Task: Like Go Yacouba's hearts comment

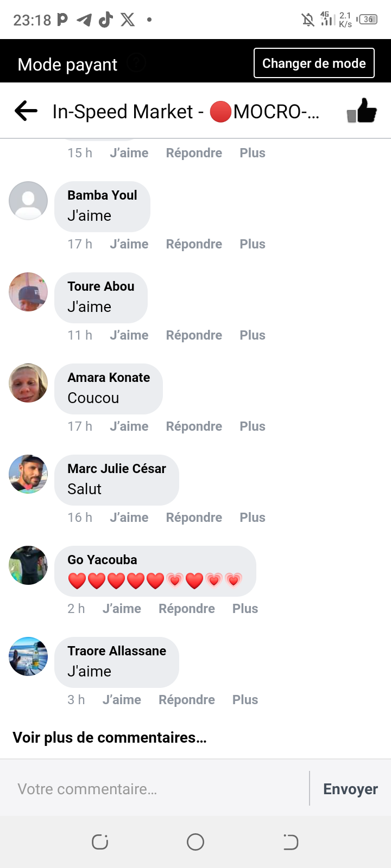Action: click(122, 609)
